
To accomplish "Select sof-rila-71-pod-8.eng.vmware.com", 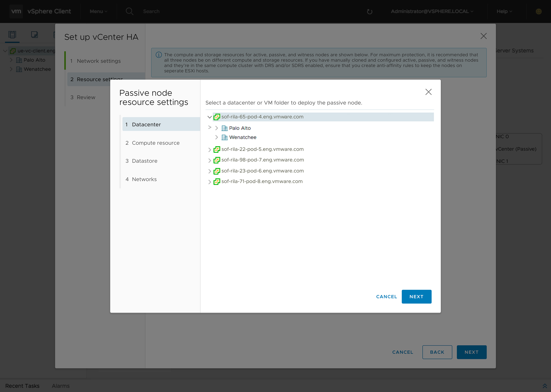I will click(262, 182).
